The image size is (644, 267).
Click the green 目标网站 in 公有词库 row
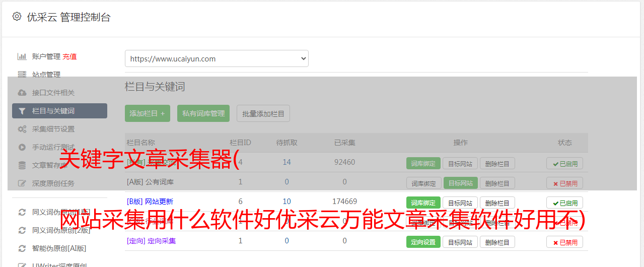460,183
